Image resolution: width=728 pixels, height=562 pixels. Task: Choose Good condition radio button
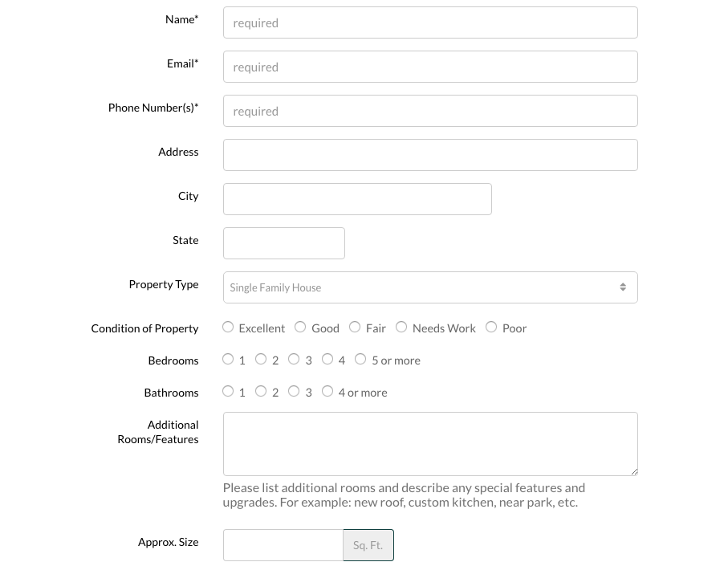pos(300,327)
